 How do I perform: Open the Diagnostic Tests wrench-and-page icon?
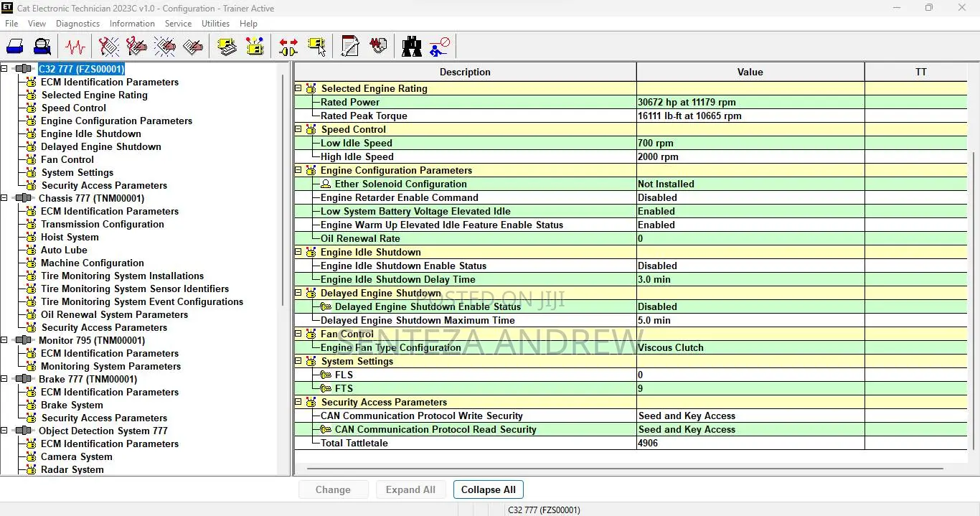350,47
